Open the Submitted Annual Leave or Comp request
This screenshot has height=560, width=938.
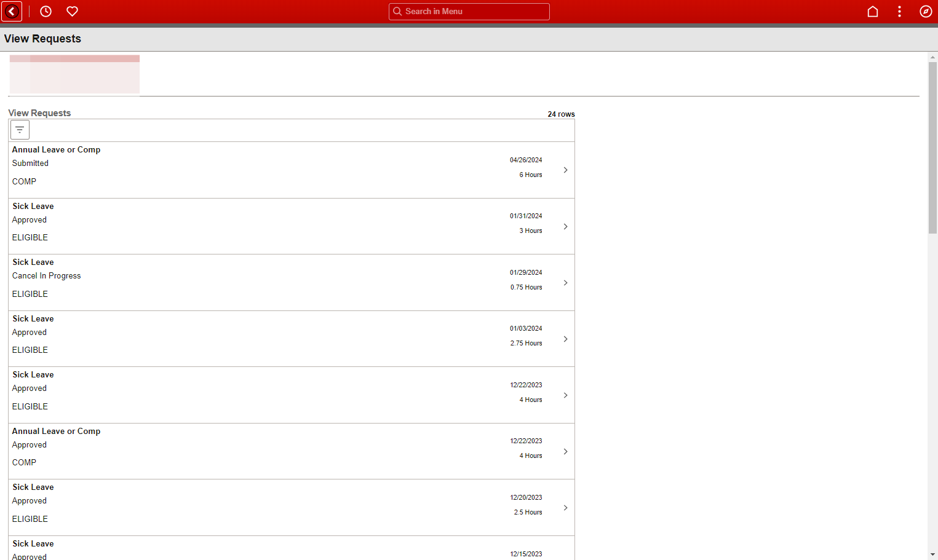pos(292,170)
